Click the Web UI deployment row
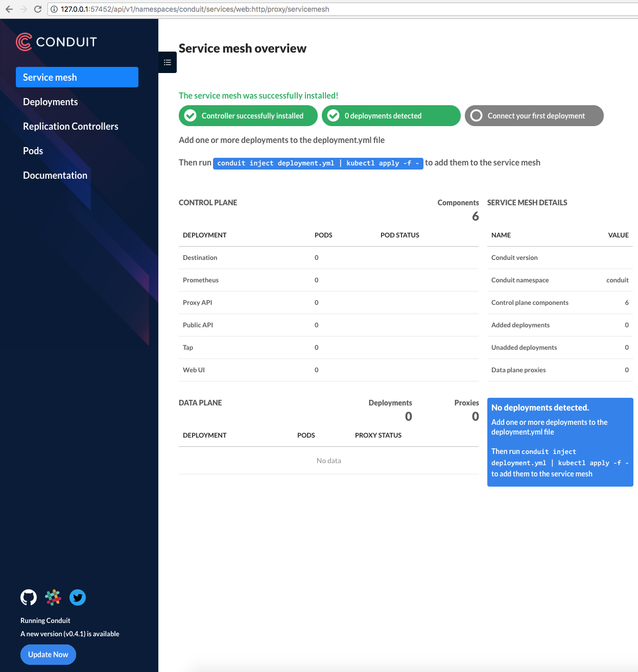Image resolution: width=638 pixels, height=672 pixels. pyautogui.click(x=329, y=370)
